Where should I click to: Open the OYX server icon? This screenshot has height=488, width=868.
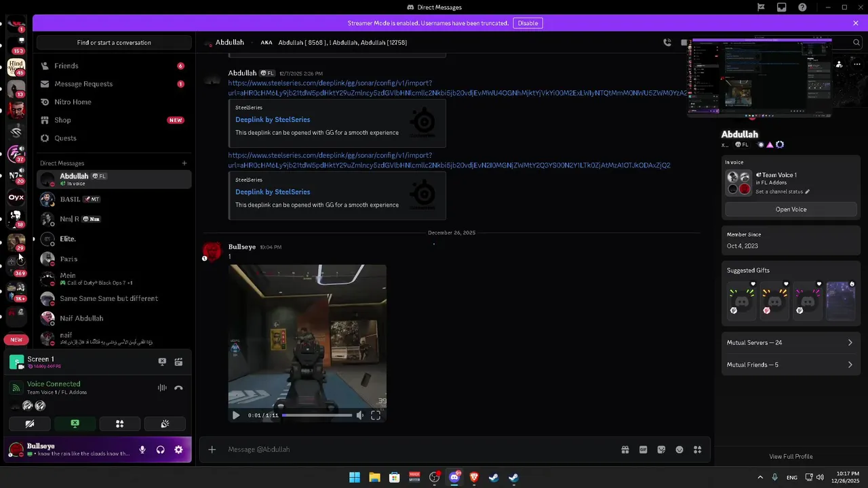pyautogui.click(x=16, y=198)
